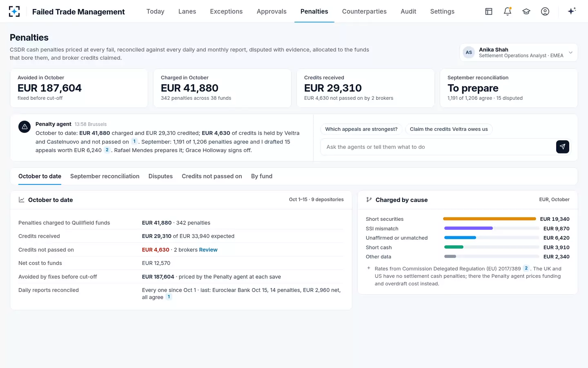588x368 pixels.
Task: Open citation 2 beside Regulation 2017/389
Action: point(526,268)
